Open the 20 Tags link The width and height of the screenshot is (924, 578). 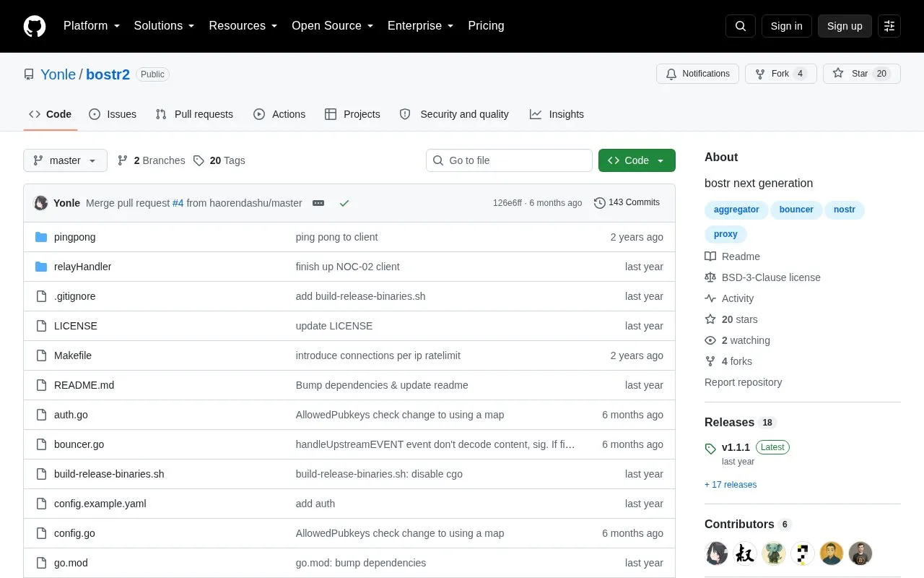pos(219,160)
